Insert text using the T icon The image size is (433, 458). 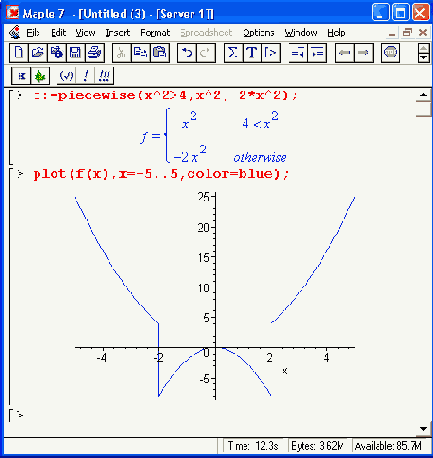click(252, 53)
